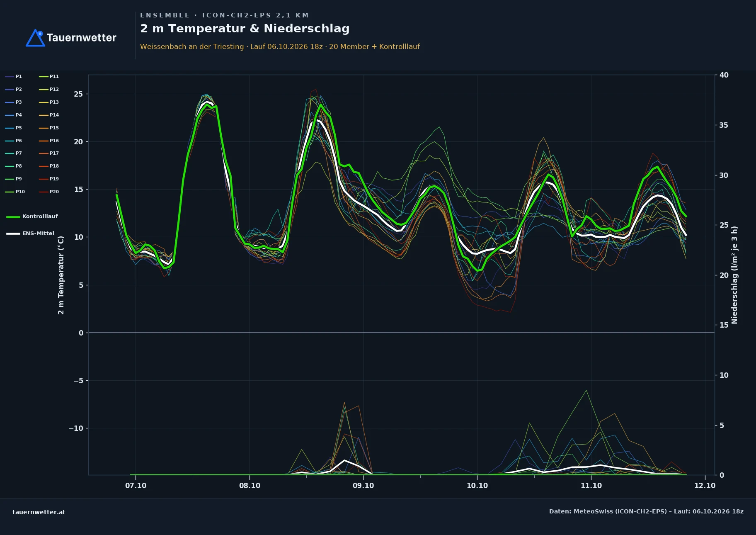Screen dimensions: 756x535
Task: Click the 08.10 date axis label
Action: [250, 486]
